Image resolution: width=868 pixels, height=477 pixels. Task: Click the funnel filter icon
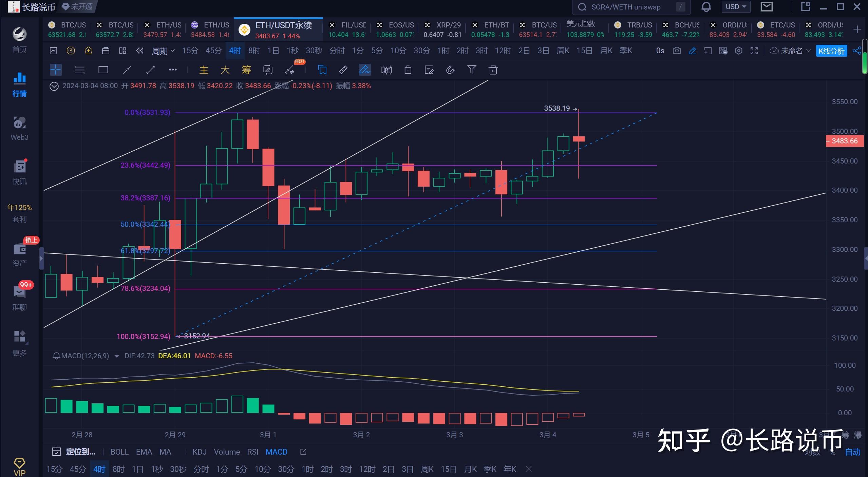(x=472, y=70)
